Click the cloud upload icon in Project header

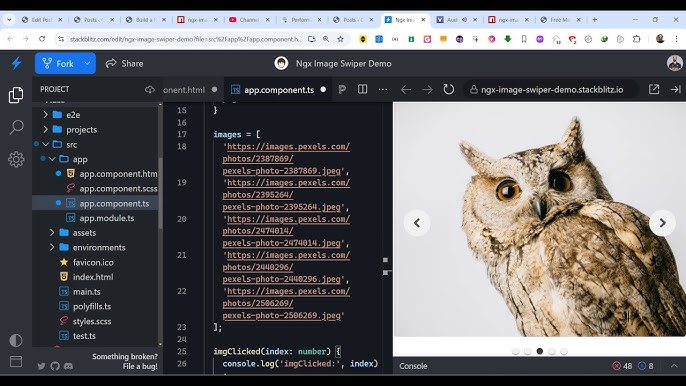pyautogui.click(x=150, y=90)
